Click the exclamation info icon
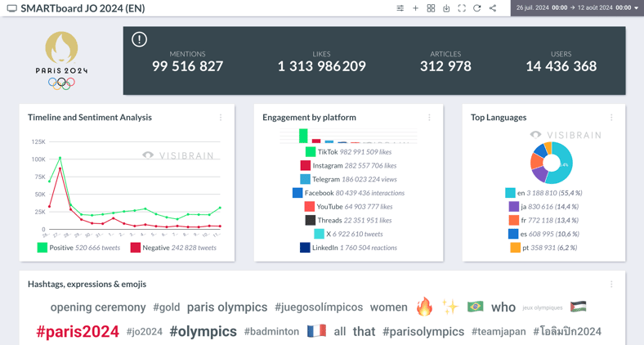This screenshot has height=345, width=644. point(139,39)
